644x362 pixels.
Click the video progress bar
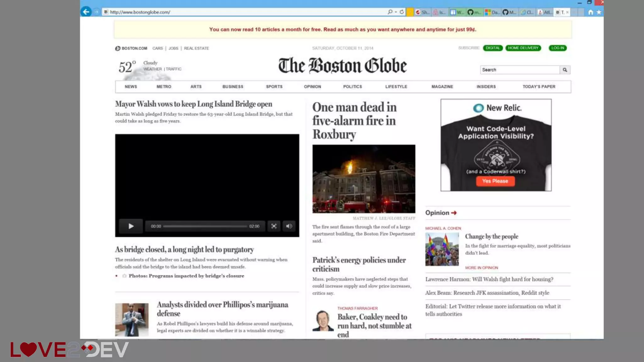(x=205, y=226)
